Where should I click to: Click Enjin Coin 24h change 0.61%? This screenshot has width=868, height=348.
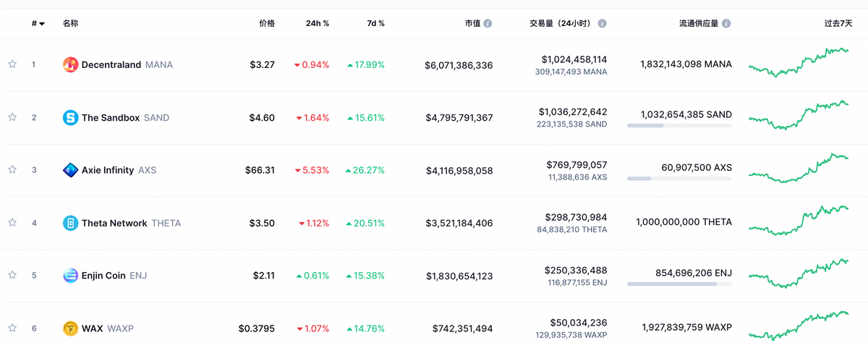coord(312,276)
